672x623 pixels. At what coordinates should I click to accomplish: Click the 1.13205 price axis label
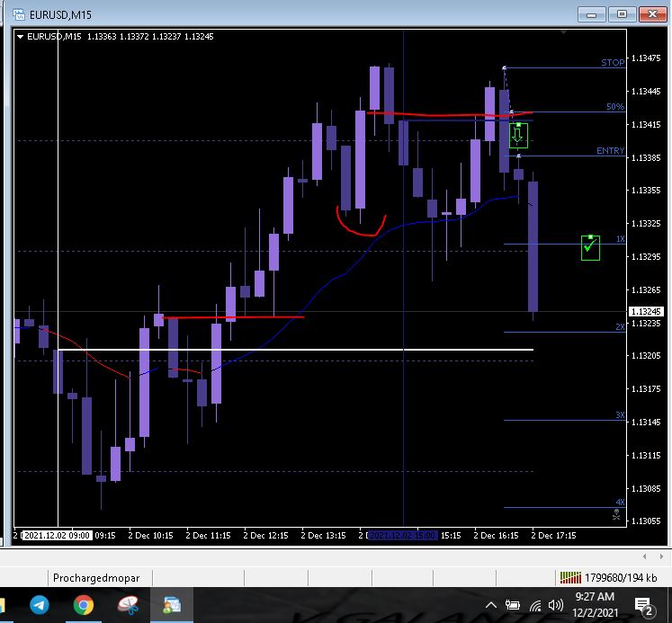646,356
